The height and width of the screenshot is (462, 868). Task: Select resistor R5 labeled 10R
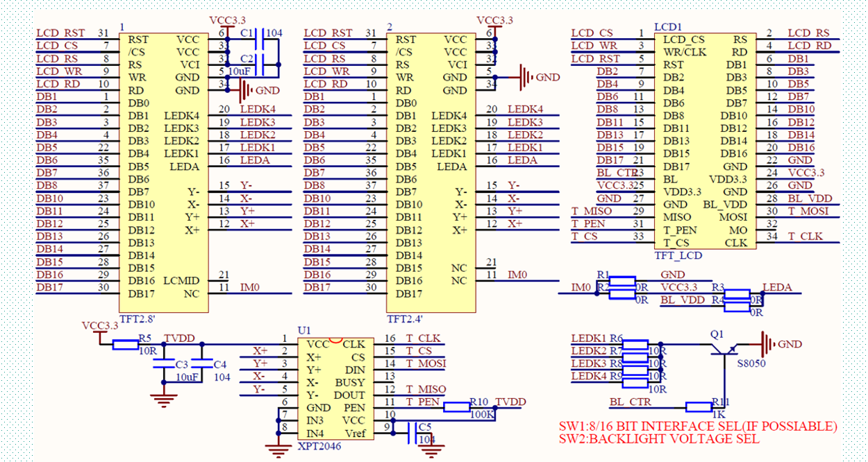pos(126,344)
